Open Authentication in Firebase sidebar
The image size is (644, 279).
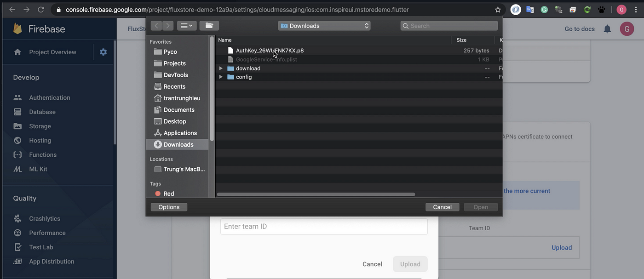(49, 97)
